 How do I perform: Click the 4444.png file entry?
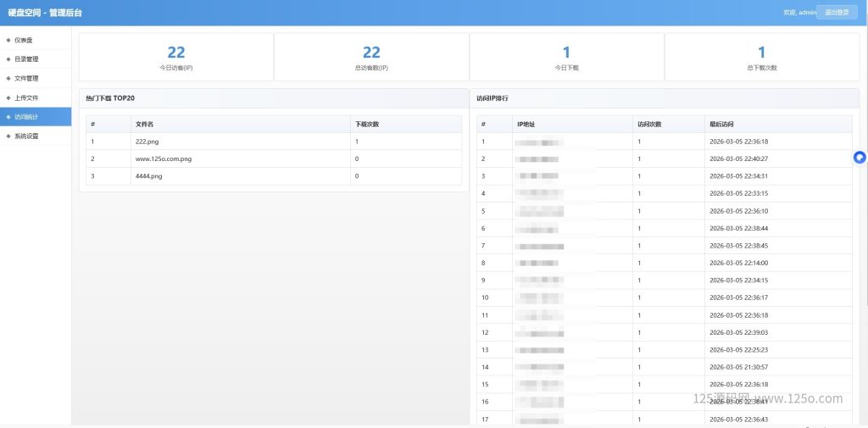(148, 175)
